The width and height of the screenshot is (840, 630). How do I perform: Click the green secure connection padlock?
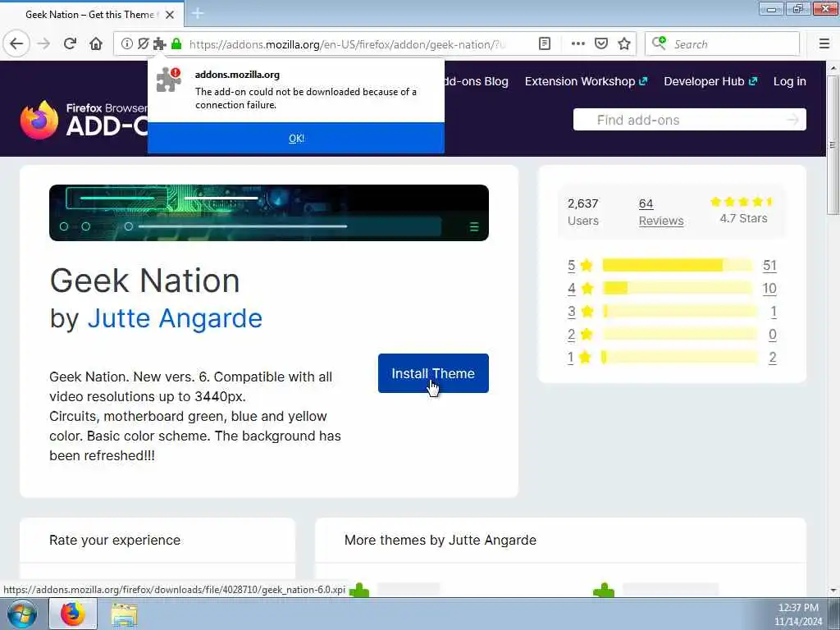coord(176,44)
